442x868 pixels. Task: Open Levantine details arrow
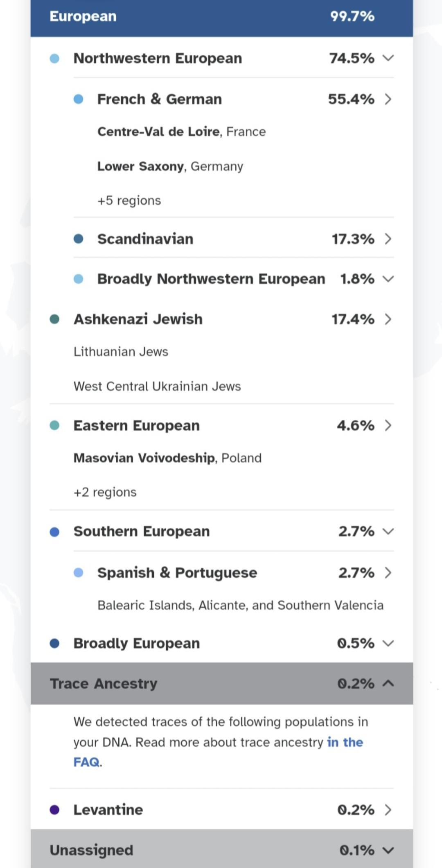[x=388, y=809]
